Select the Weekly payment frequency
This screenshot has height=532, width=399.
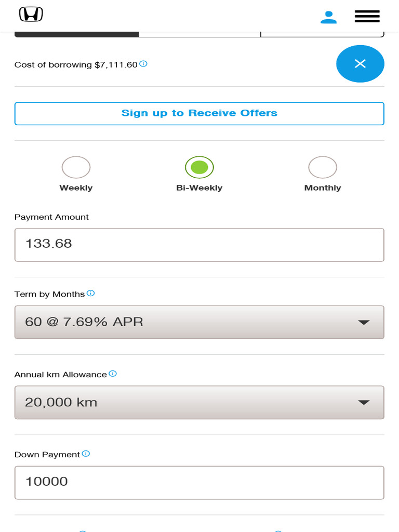[x=76, y=167]
